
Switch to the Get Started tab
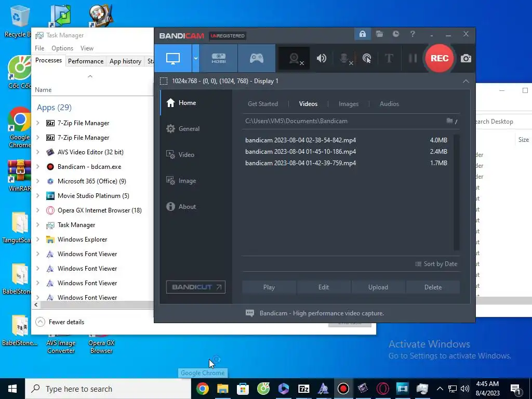(262, 104)
